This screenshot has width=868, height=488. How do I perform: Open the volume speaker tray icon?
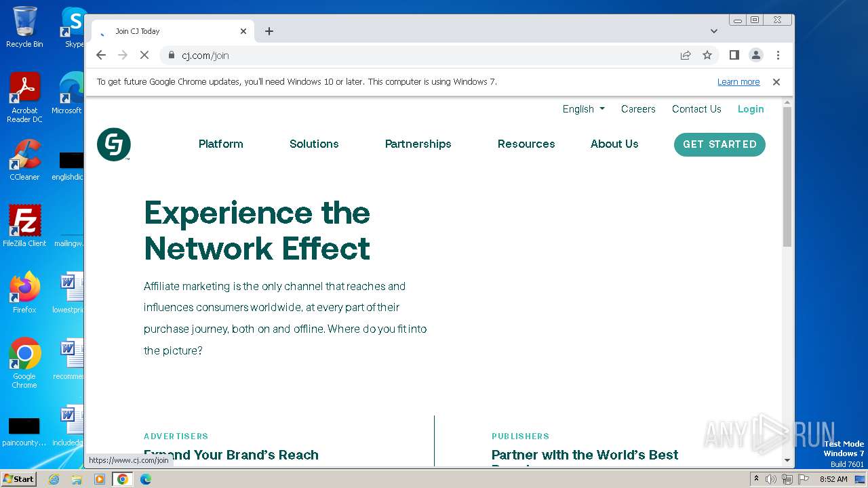(x=771, y=479)
